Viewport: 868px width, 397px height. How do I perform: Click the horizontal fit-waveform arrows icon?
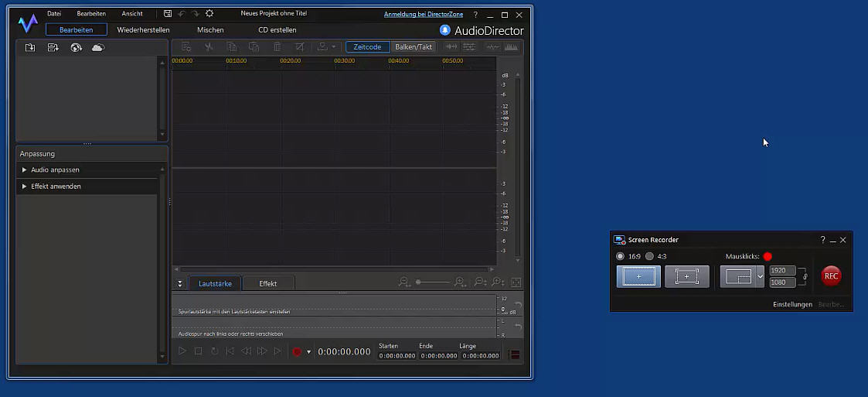click(x=451, y=47)
